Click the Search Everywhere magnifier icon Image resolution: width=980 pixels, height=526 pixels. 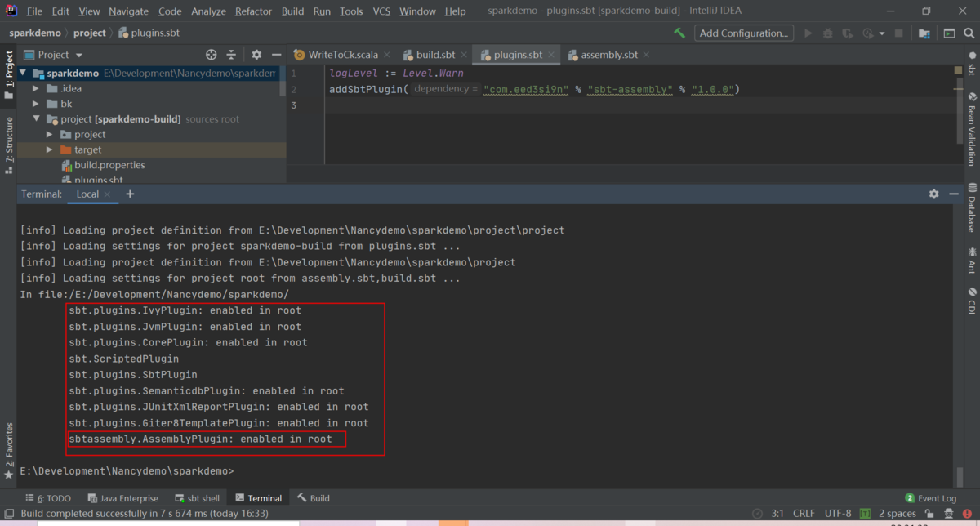[x=969, y=33]
